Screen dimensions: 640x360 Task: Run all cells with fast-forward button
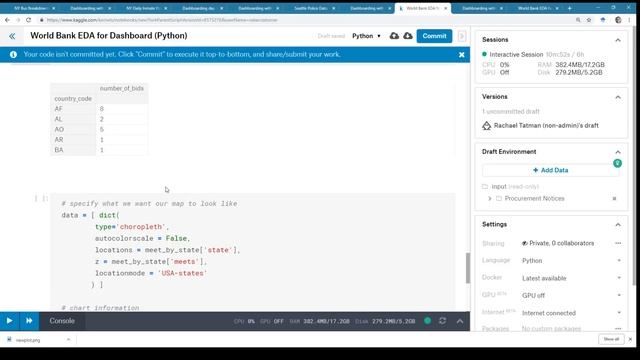tap(29, 321)
